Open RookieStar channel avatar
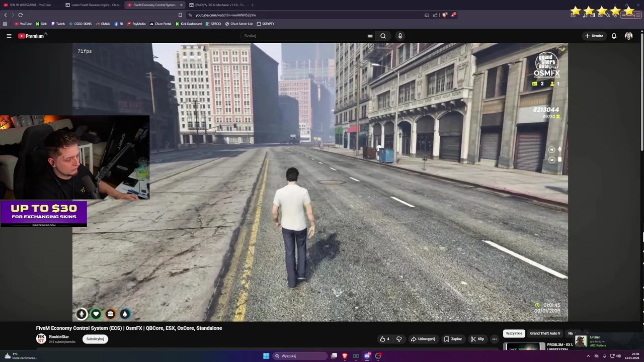 [x=41, y=339]
